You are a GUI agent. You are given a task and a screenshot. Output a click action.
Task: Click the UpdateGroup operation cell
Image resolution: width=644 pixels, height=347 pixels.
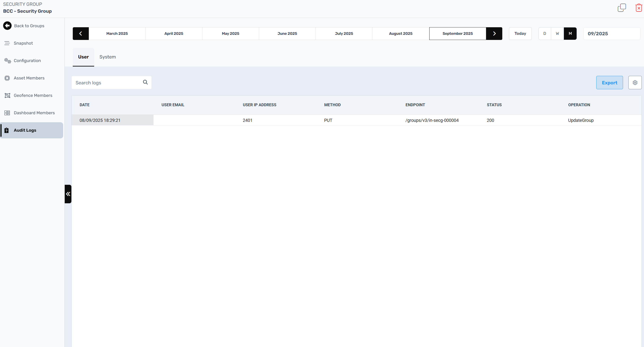click(x=580, y=120)
